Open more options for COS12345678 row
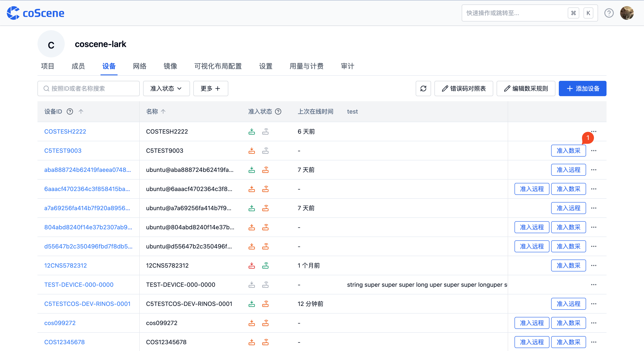Image resolution: width=644 pixels, height=351 pixels. (594, 342)
